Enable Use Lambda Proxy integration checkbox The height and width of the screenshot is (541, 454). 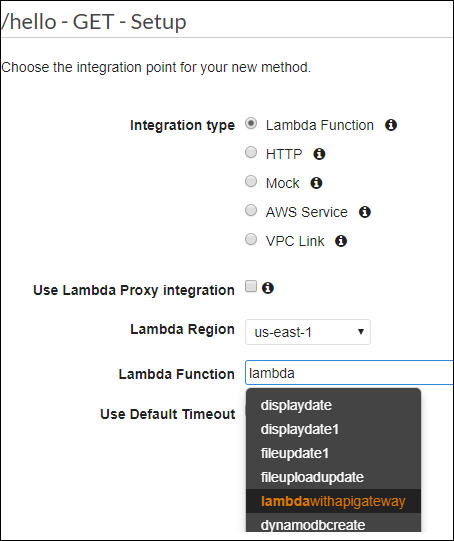point(251,286)
